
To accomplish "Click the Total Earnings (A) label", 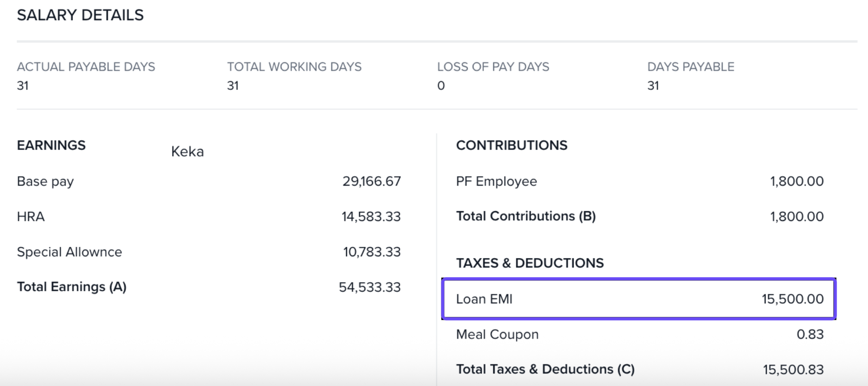I will [72, 287].
